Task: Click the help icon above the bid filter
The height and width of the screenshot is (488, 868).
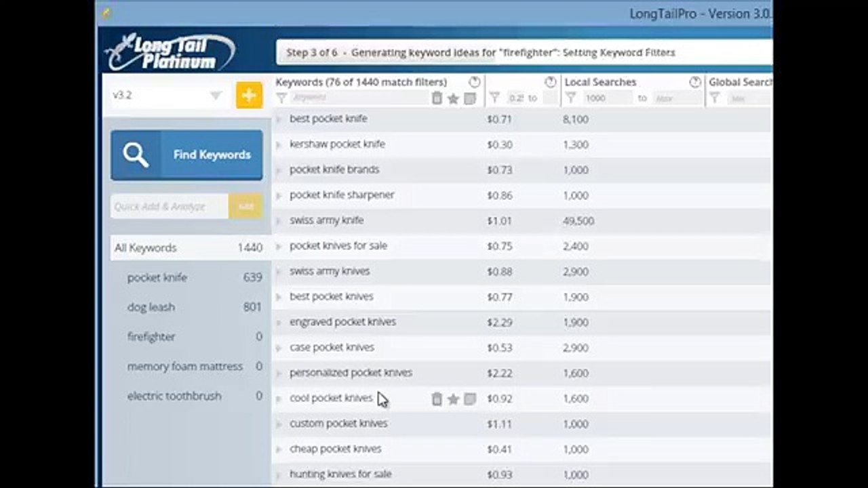Action: pos(551,82)
